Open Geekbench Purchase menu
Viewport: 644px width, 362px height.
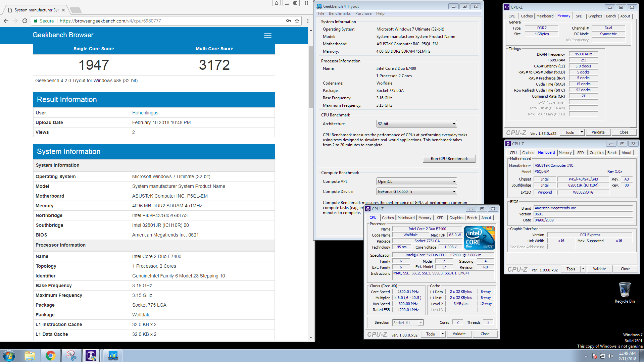[363, 13]
